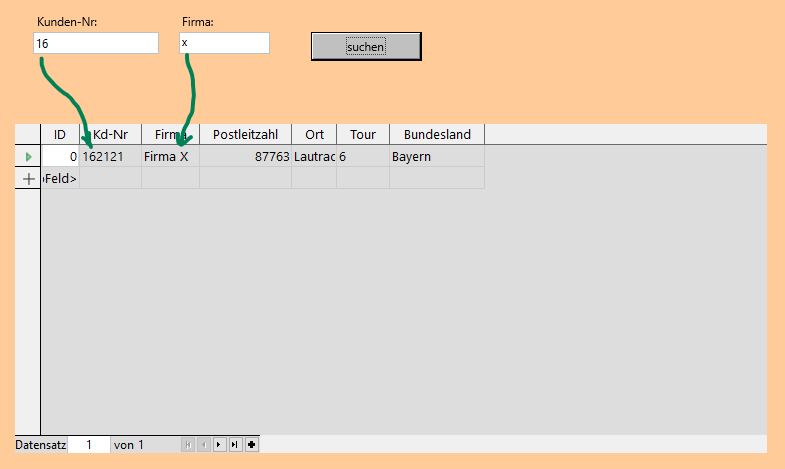
Task: Select the ID column header
Action: coord(60,134)
